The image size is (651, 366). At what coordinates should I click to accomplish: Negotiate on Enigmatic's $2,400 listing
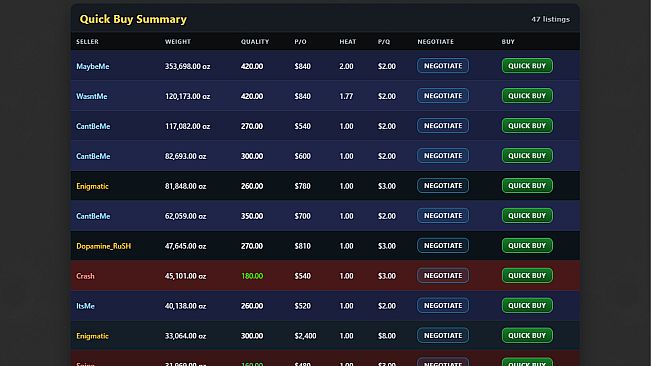(x=443, y=335)
